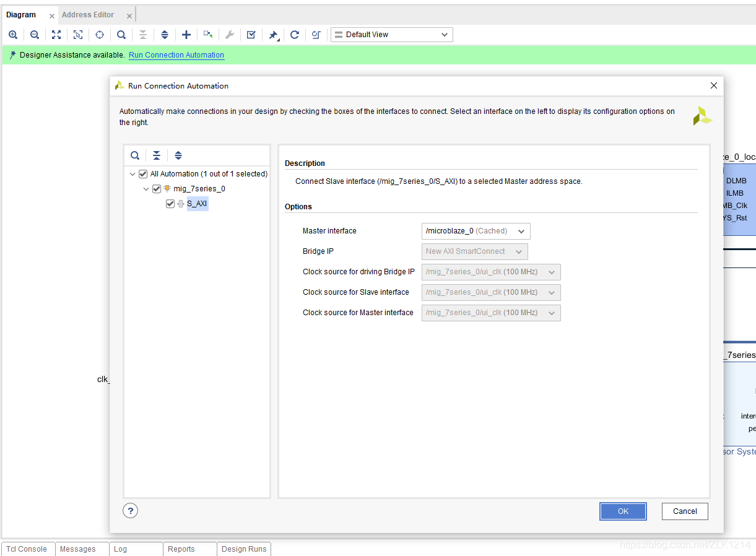Image resolution: width=756 pixels, height=556 pixels.
Task: Toggle the mig_7series_0 checkbox
Action: (x=157, y=189)
